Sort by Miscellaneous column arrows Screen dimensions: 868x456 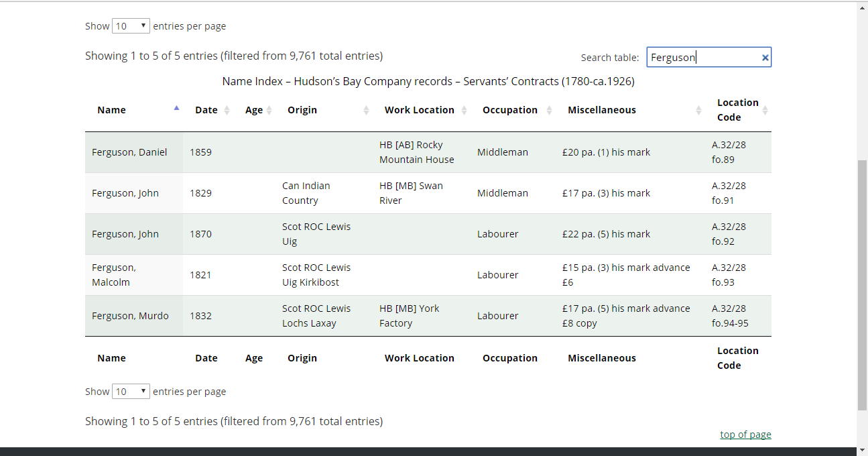(698, 110)
